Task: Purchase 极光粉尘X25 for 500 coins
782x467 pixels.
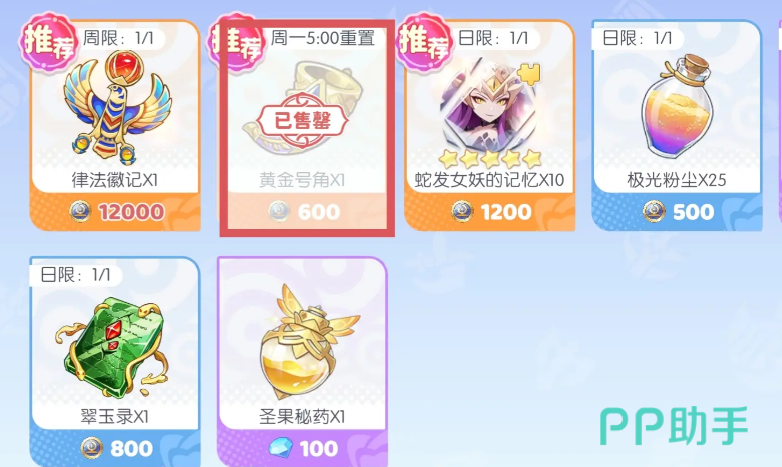Action: click(677, 212)
